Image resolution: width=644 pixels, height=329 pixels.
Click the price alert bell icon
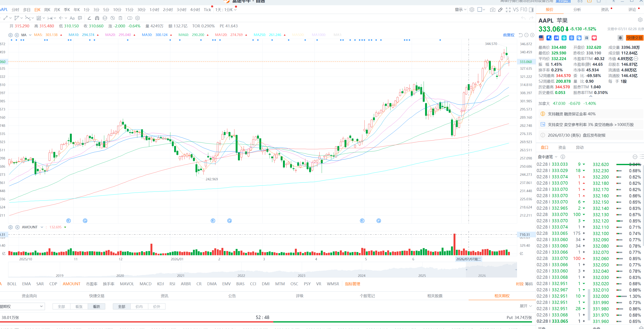coord(620,38)
